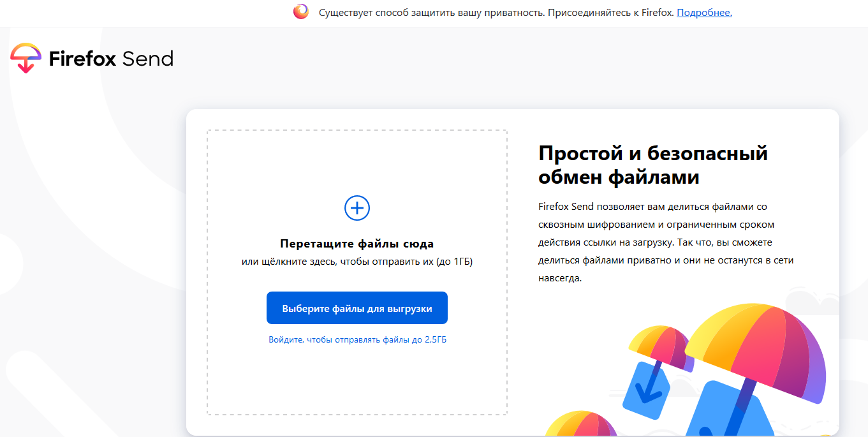Click the "Простой и безопасный обмен файлами" heading
Image resolution: width=868 pixels, height=437 pixels.
pyautogui.click(x=652, y=165)
